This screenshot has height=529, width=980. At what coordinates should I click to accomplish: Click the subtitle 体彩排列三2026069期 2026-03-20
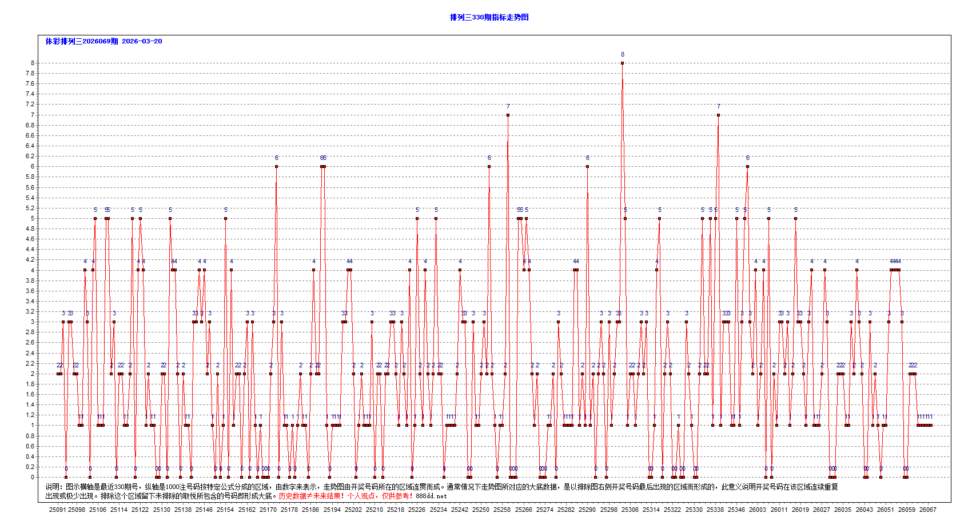click(x=103, y=41)
